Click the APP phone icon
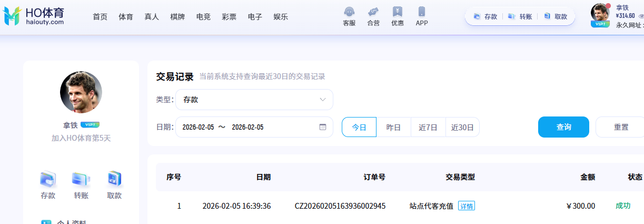 pos(422,12)
